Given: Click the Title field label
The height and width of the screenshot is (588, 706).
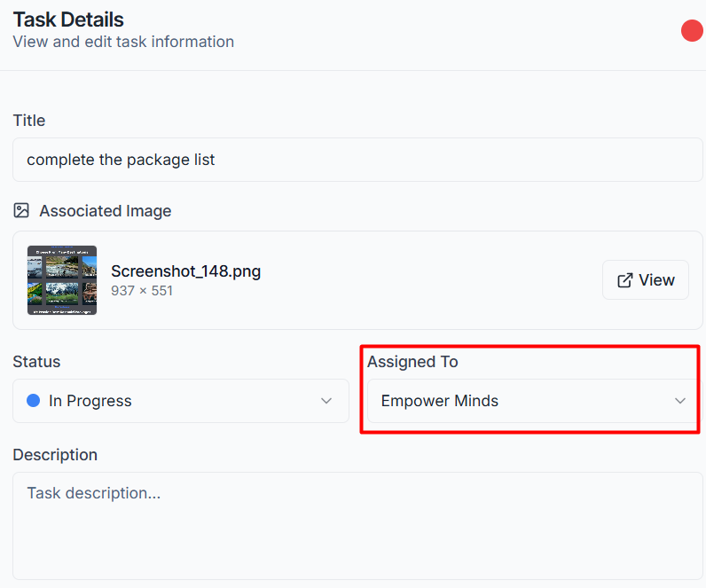Looking at the screenshot, I should coord(28,121).
